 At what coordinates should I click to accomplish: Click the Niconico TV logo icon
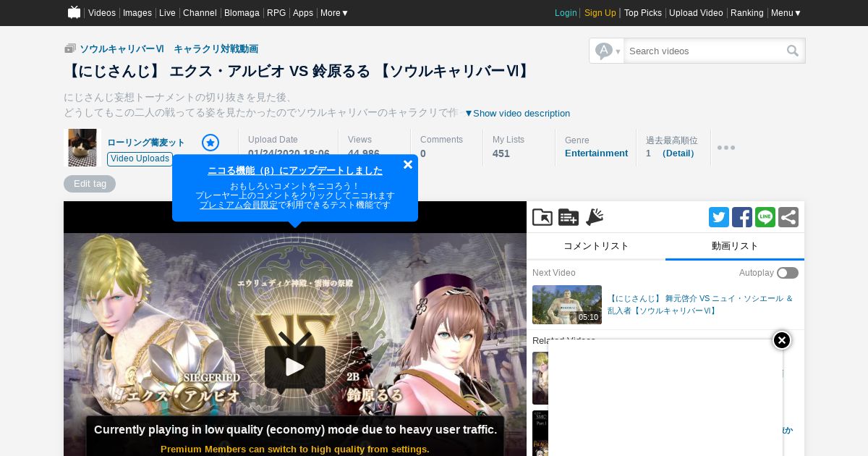(74, 12)
